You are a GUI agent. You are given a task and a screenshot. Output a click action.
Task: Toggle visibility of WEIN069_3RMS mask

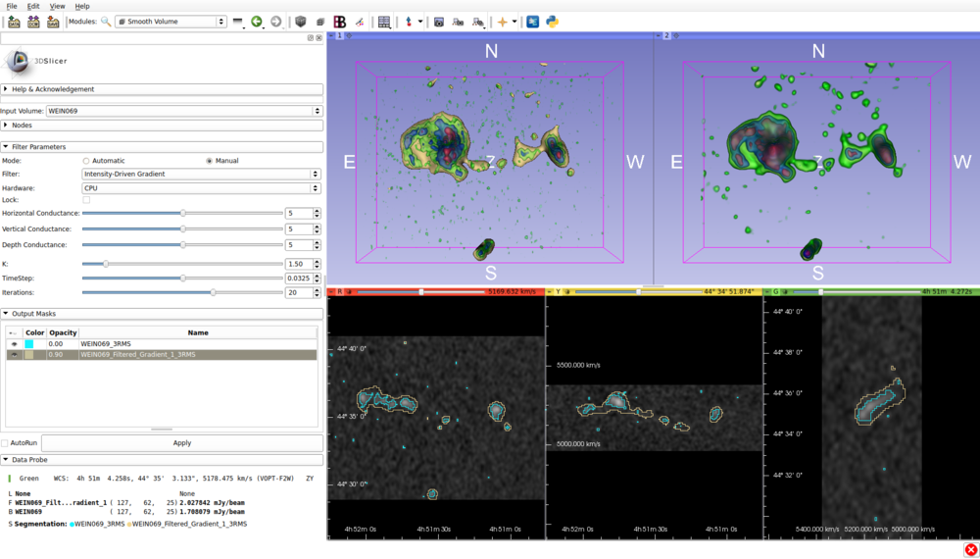click(14, 344)
